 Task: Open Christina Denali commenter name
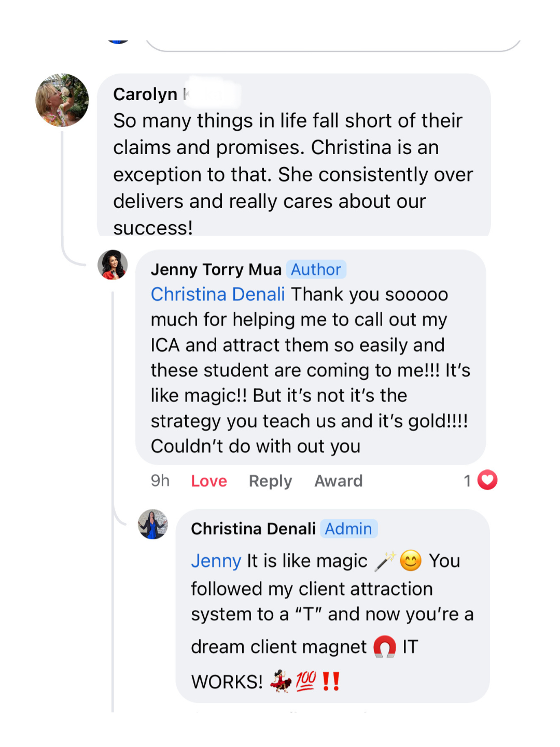(253, 529)
